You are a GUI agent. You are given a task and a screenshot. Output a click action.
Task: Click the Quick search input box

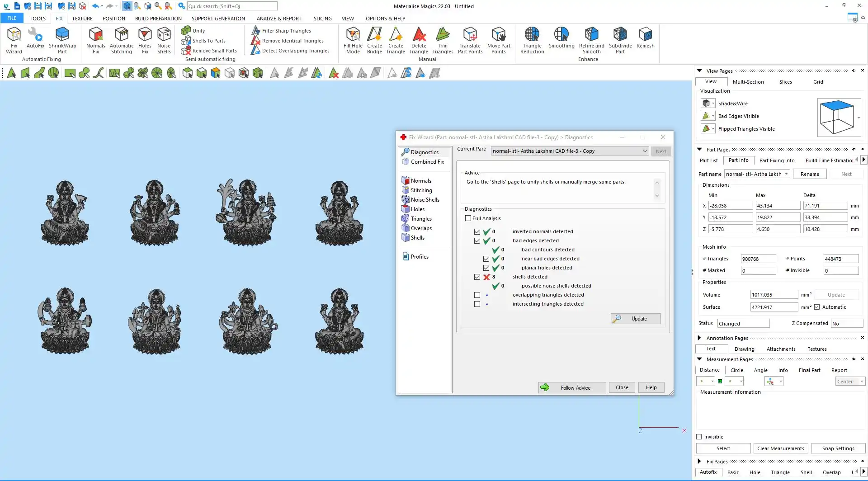[232, 6]
